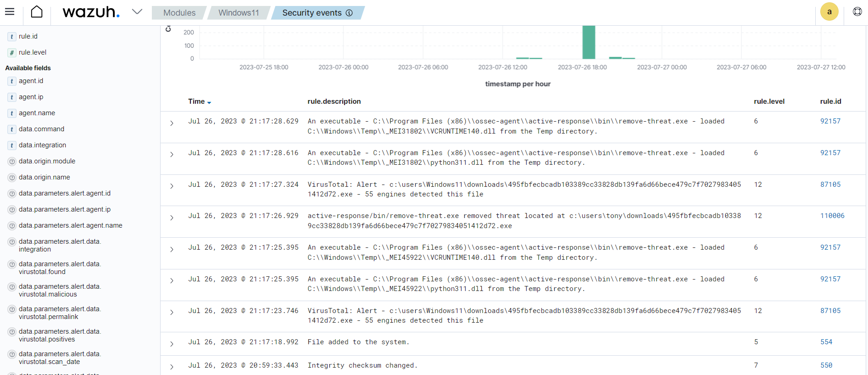Click the virustotal.scan_date field type icon
The image size is (868, 375).
pyautogui.click(x=12, y=354)
